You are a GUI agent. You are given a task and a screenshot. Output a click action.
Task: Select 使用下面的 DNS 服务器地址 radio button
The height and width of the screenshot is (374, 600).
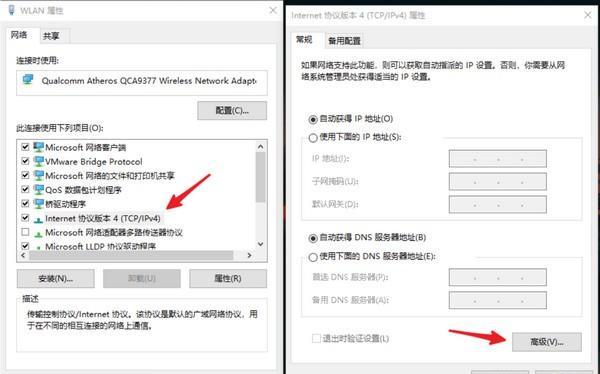(x=313, y=257)
